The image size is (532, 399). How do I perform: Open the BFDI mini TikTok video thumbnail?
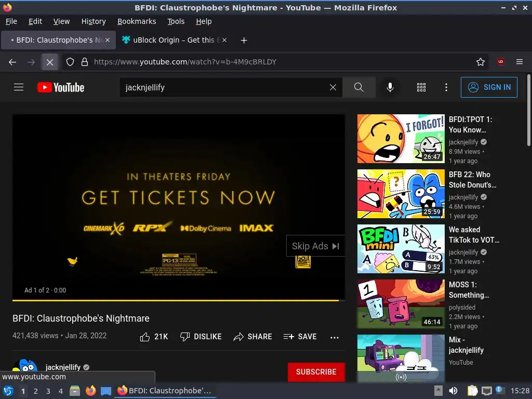coord(401,249)
